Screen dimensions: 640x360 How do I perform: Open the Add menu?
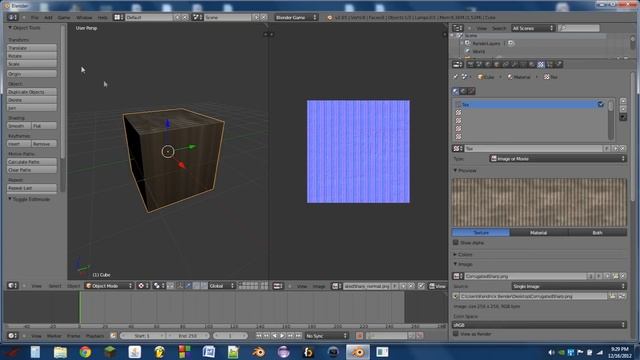click(48, 18)
